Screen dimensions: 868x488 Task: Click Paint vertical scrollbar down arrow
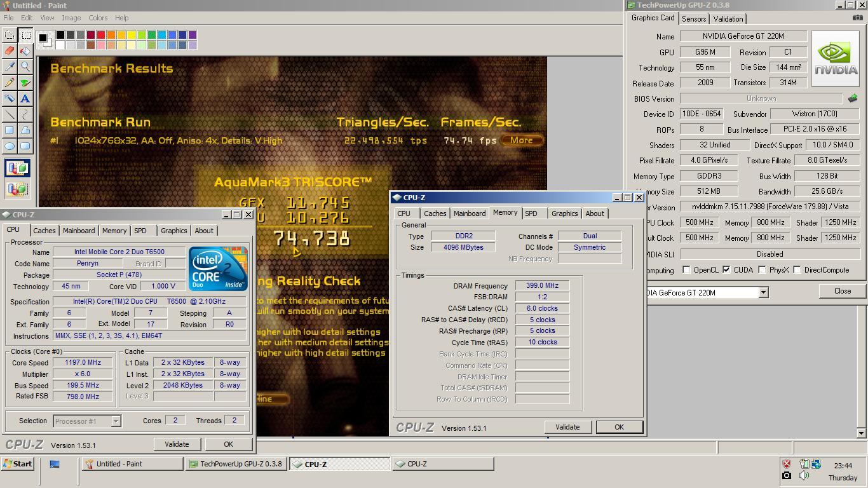click(862, 433)
